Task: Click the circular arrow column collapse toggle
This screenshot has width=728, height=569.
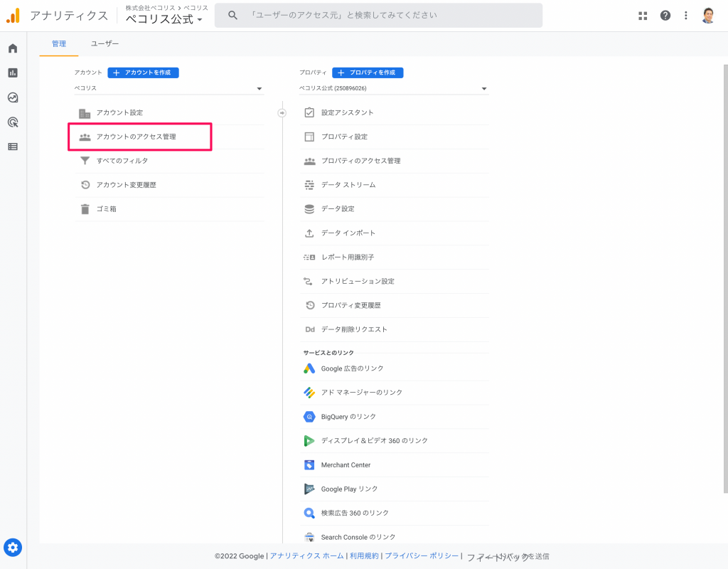Action: pyautogui.click(x=282, y=113)
